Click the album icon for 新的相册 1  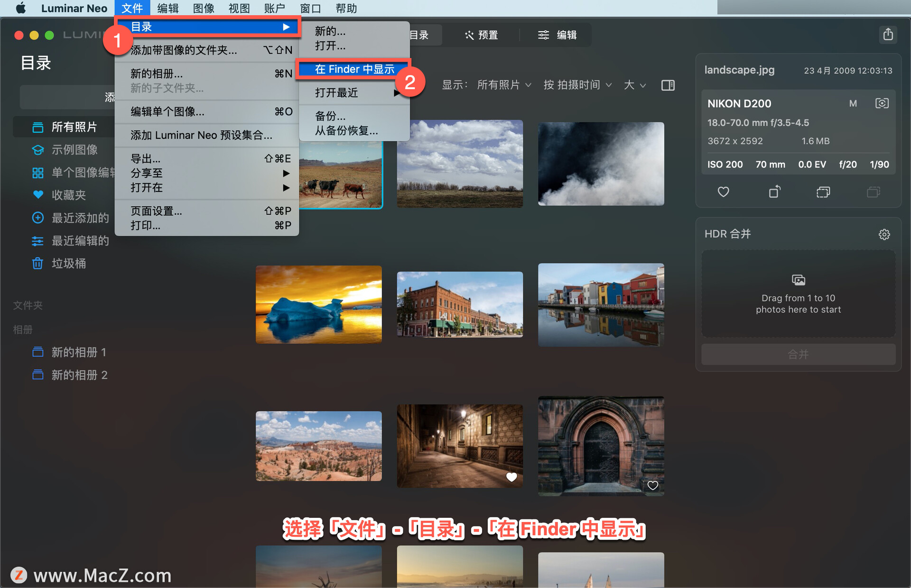(37, 352)
